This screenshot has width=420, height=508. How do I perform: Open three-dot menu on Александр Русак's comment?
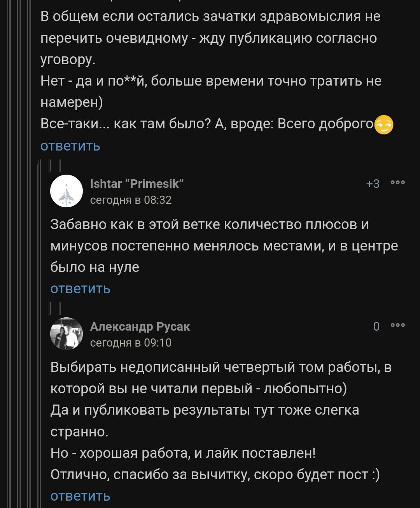click(398, 326)
